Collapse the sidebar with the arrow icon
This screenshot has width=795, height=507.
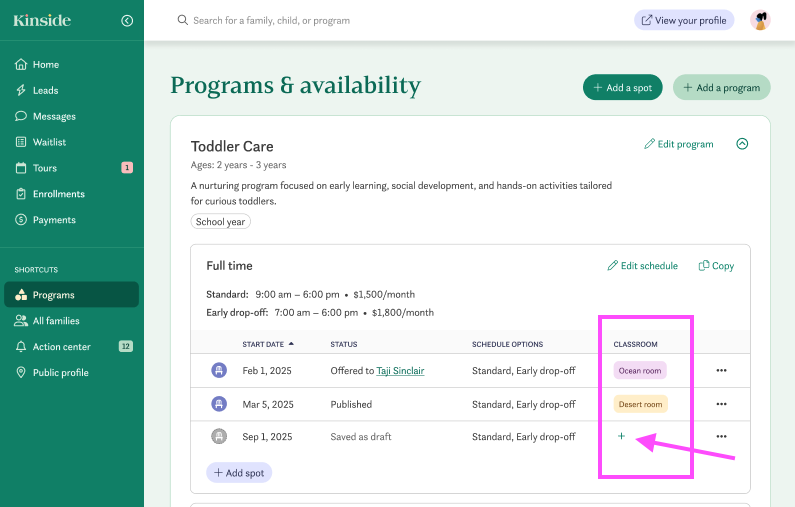127,20
